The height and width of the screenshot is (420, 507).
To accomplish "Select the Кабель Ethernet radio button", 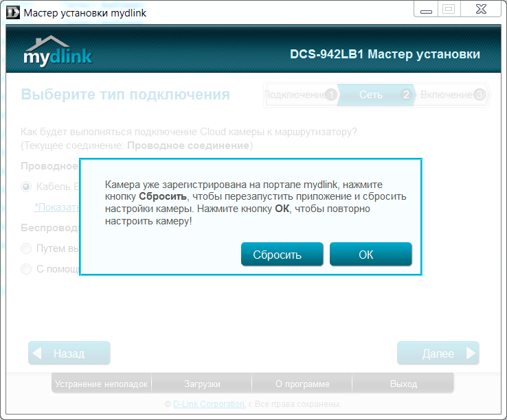I will point(26,187).
